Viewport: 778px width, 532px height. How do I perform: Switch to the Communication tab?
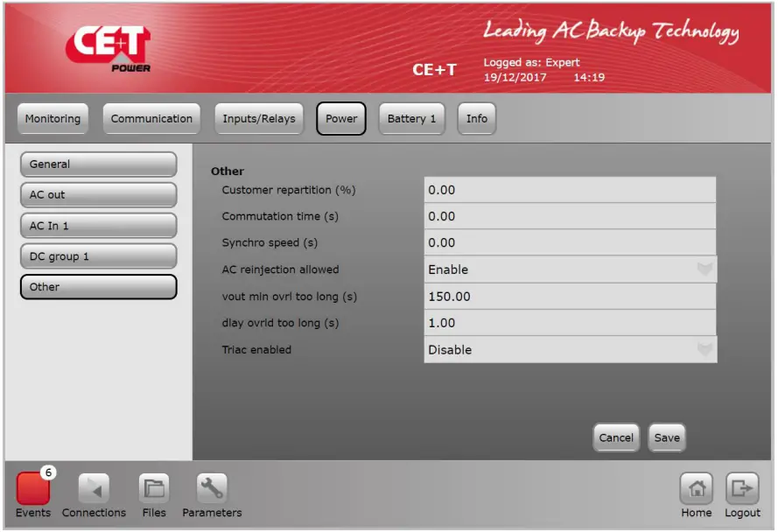pos(151,119)
